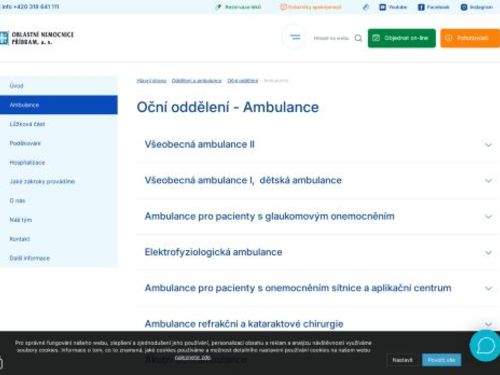Open the Youtube link in top bar
The width and height of the screenshot is (500, 375).
[393, 7]
